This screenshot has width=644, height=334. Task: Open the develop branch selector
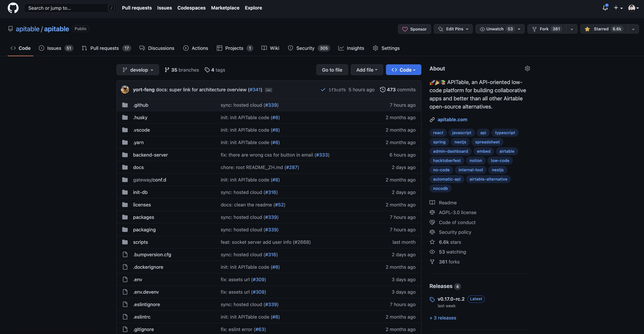point(138,70)
